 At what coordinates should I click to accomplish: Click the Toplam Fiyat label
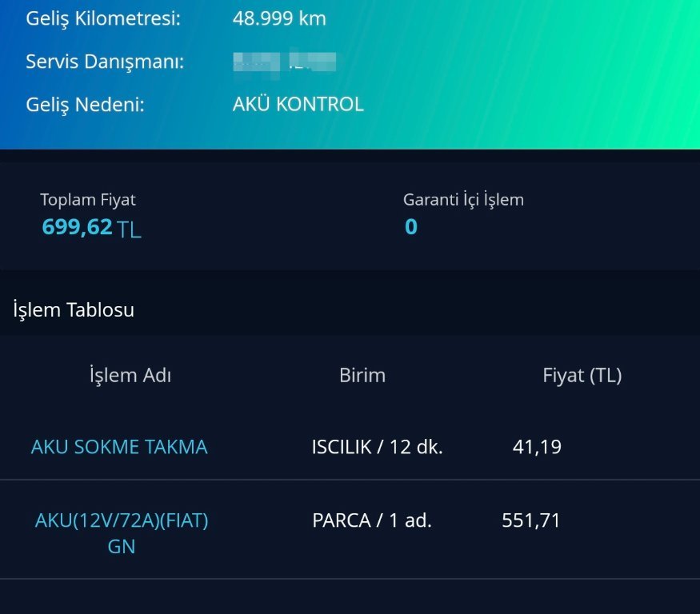click(88, 200)
